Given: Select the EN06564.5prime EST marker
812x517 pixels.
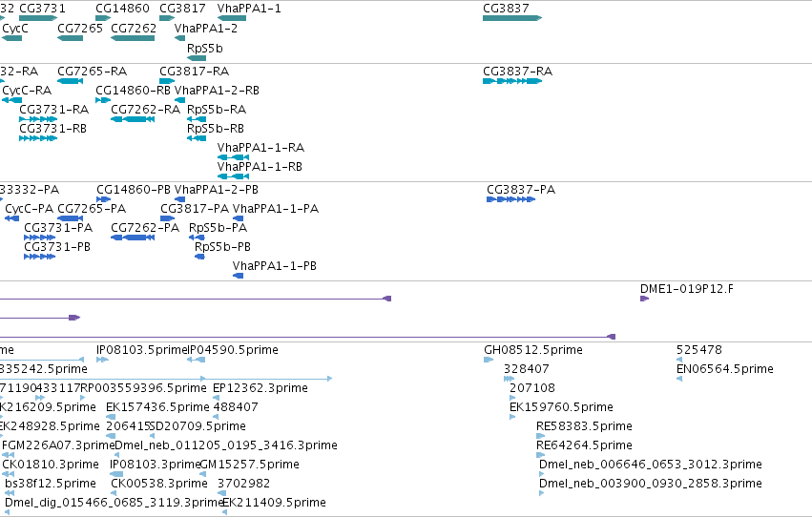Looking at the screenshot, I should [679, 380].
